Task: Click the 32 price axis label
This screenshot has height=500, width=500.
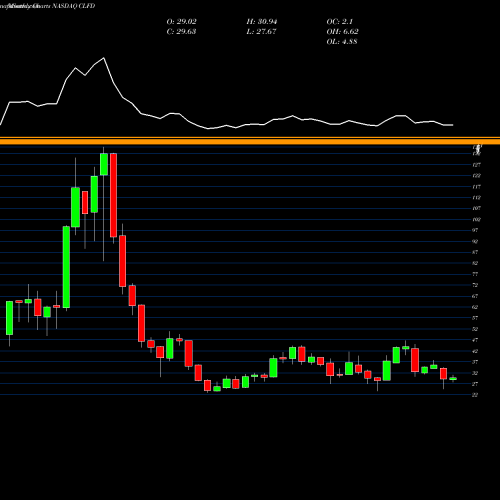Action: [475, 373]
